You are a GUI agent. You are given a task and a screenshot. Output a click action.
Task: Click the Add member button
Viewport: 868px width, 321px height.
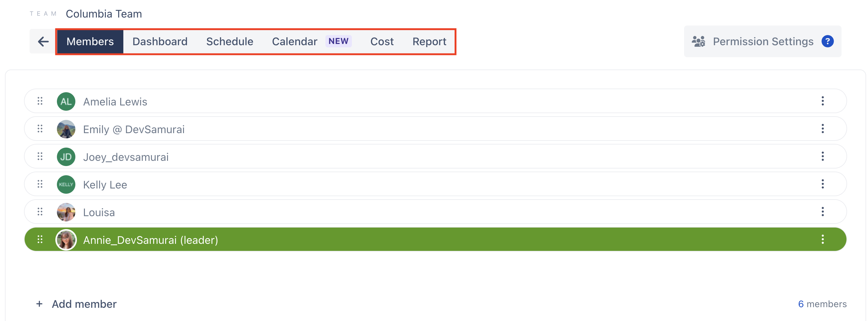(x=84, y=304)
